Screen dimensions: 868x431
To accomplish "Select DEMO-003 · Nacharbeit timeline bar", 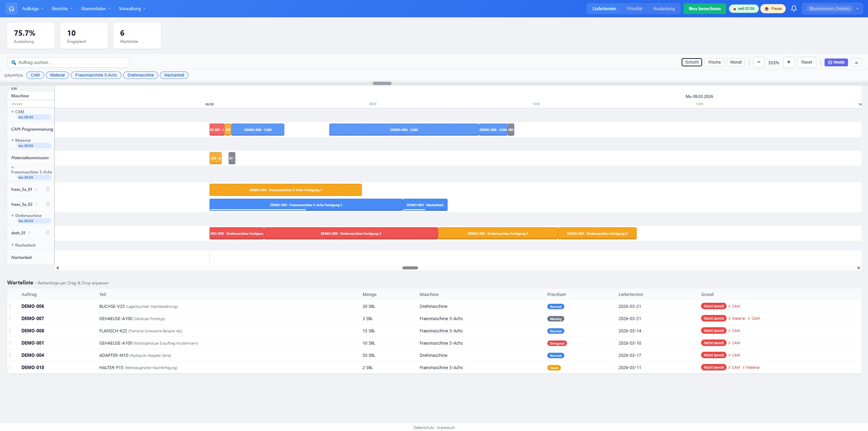I will [x=425, y=205].
